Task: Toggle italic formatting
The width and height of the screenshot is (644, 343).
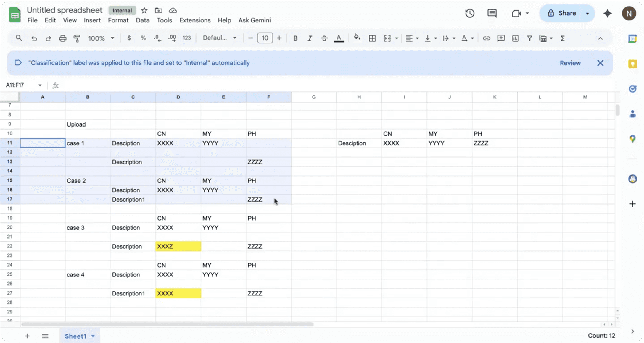Action: point(310,38)
